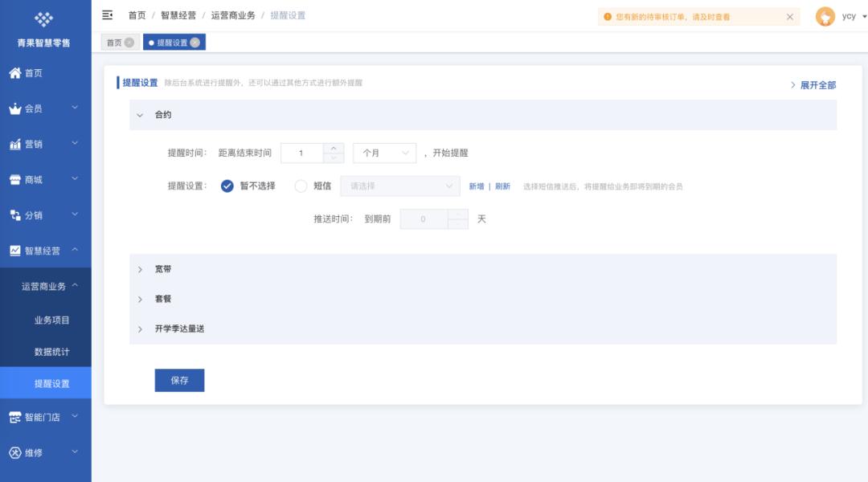
Task: Open the 个月 time unit dropdown
Action: [384, 153]
